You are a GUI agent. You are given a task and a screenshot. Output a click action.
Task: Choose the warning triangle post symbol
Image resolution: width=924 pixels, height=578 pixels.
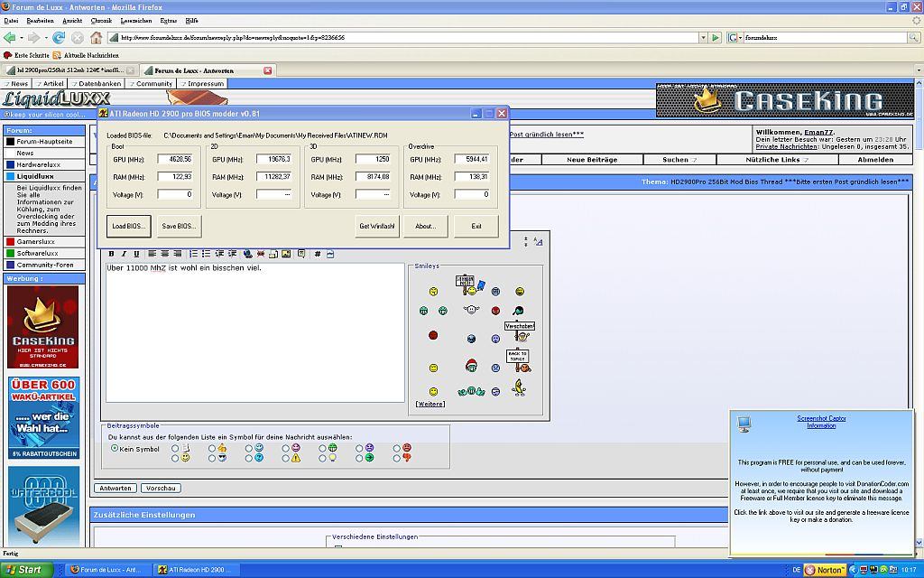coord(286,458)
